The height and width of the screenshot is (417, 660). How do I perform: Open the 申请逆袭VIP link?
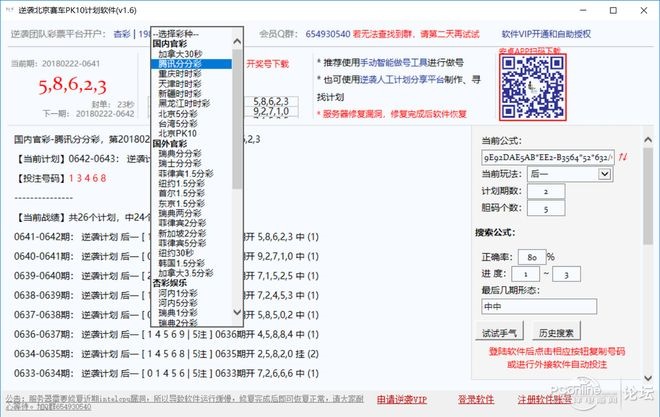pos(404,399)
